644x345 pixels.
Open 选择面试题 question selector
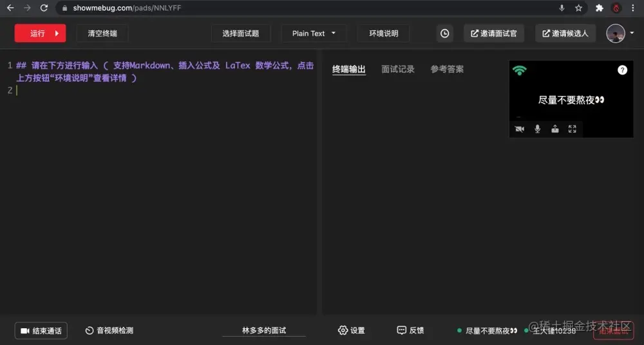point(241,33)
